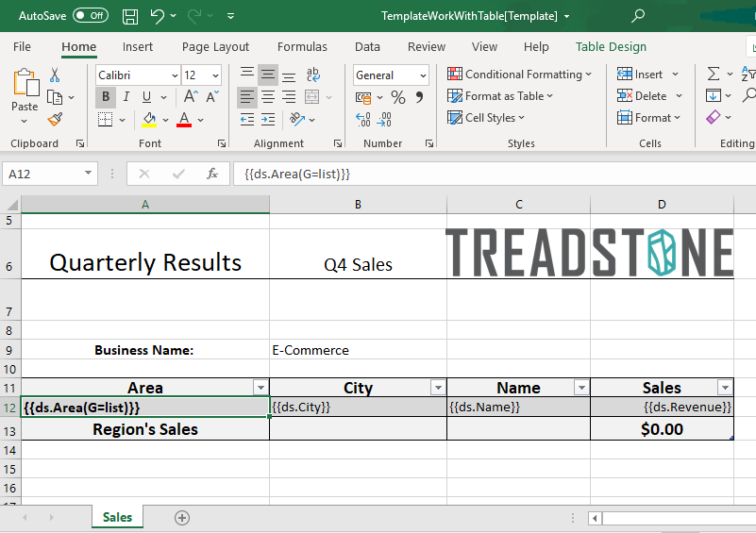Decrease font size with the small A icon
Viewport: 756px width, 533px height.
(212, 96)
